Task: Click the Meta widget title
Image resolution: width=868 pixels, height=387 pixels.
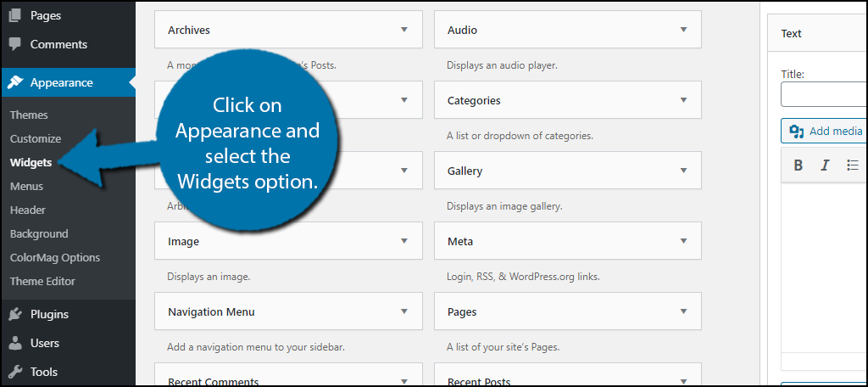Action: click(460, 241)
